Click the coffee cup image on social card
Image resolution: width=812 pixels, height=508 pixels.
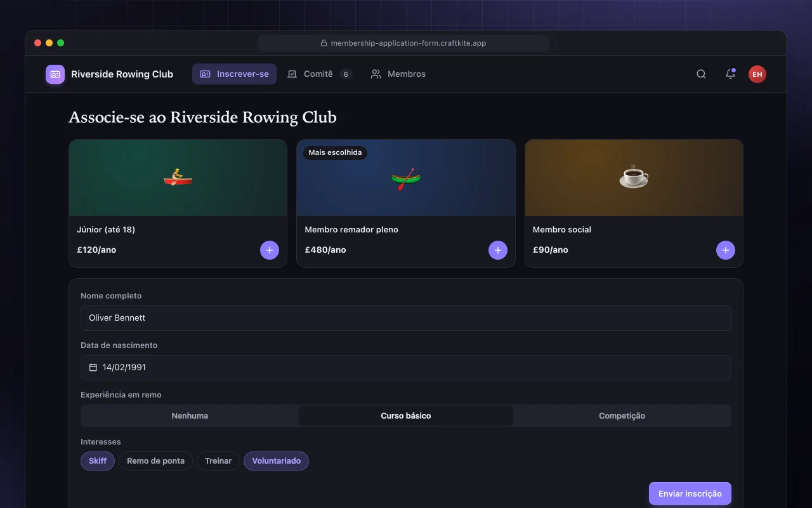pos(634,178)
